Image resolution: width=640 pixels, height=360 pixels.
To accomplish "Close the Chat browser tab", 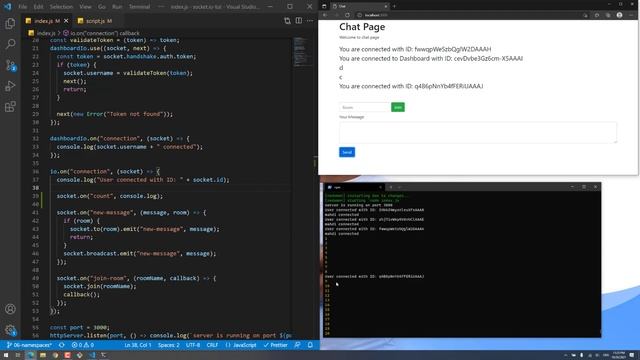I will tap(385, 6).
